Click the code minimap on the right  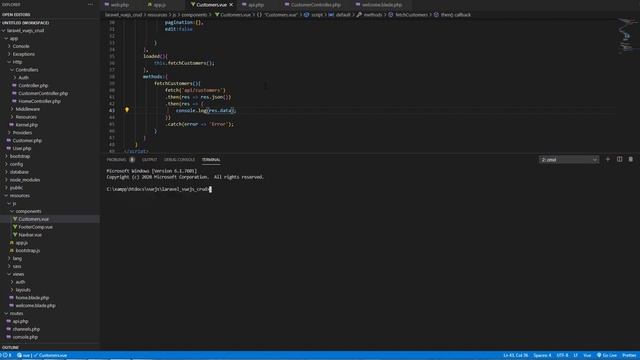626,37
